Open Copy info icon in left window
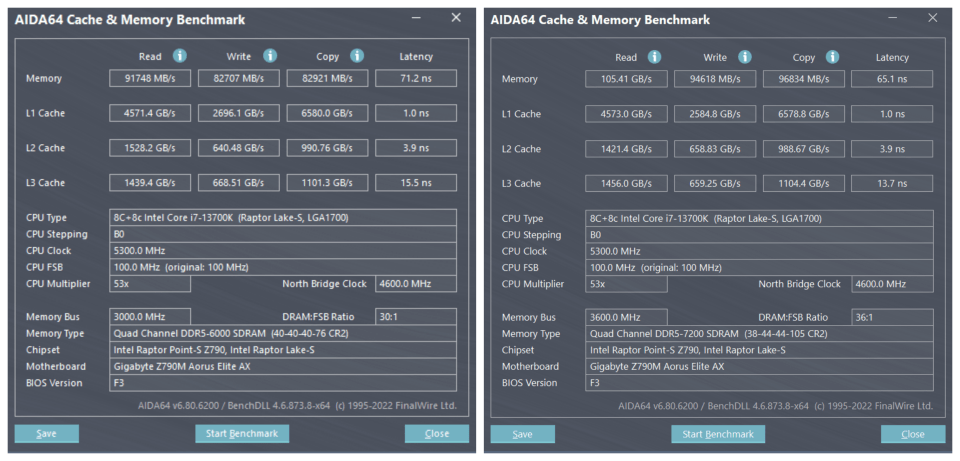Viewport: 960px width, 461px height. 358,56
